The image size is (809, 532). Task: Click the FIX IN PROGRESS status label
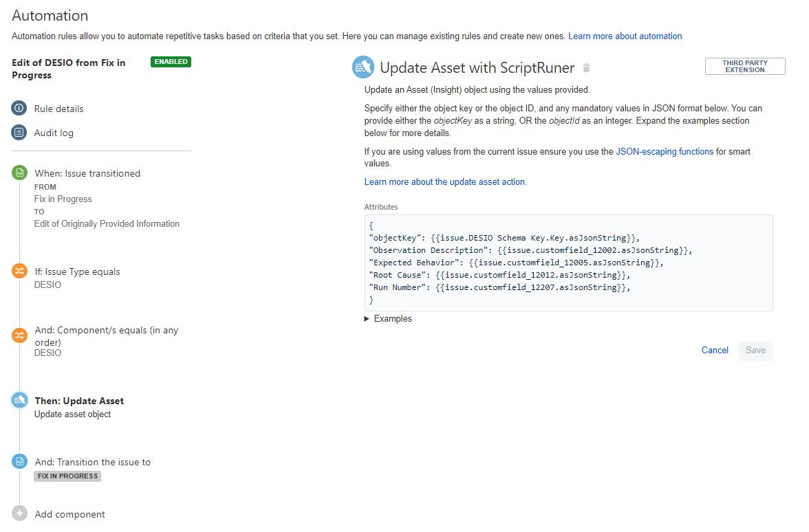[x=67, y=476]
